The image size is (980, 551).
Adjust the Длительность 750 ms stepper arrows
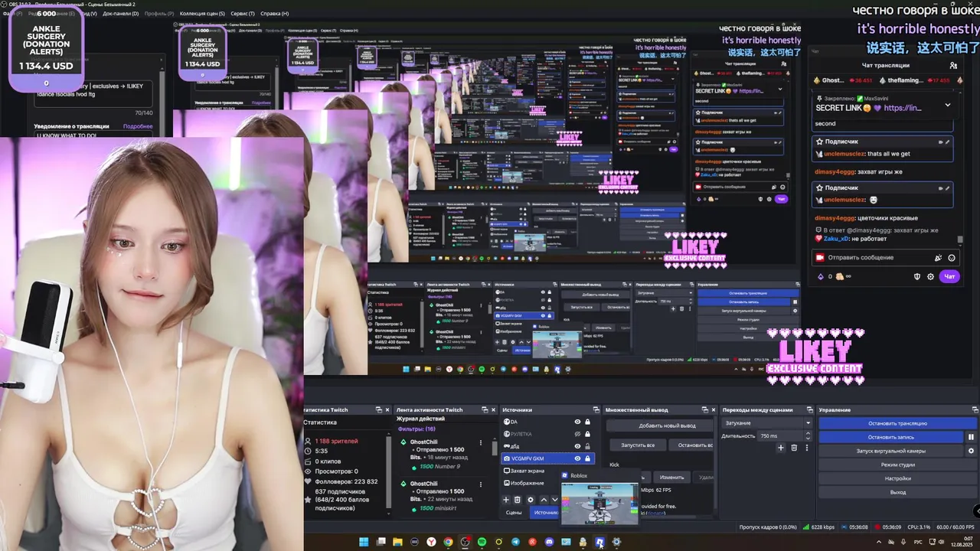click(x=807, y=435)
